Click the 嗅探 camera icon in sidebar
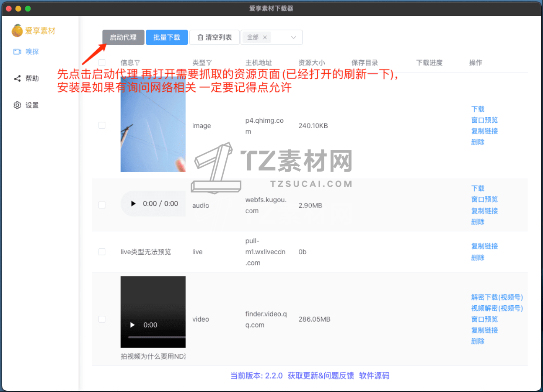 pos(17,52)
